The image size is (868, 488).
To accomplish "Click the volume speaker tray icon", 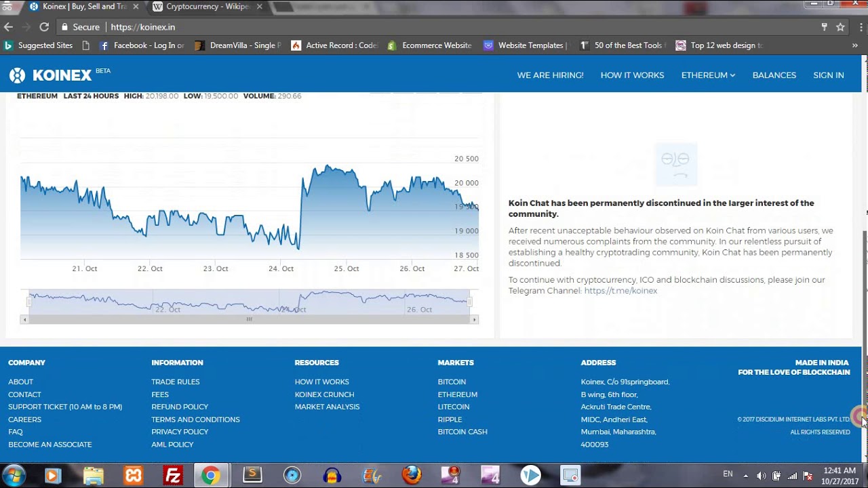I will [x=761, y=476].
